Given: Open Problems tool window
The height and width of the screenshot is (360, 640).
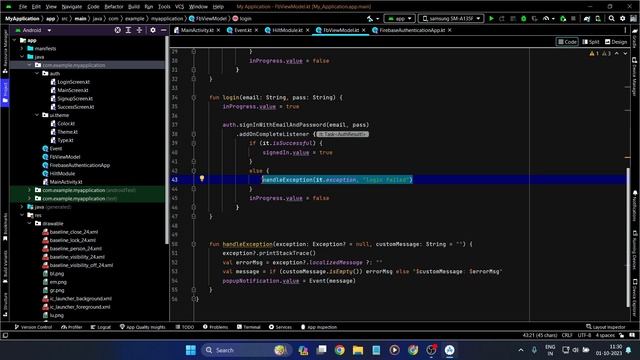Looking at the screenshot, I should click(216, 327).
